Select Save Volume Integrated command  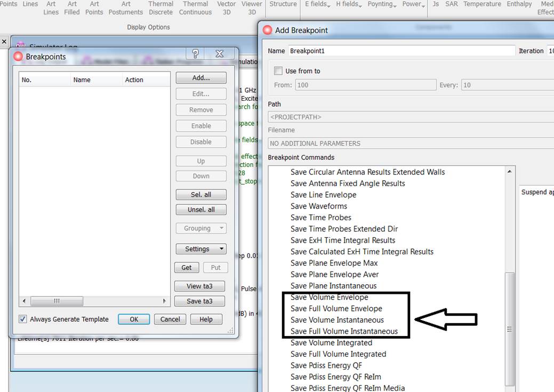coord(332,342)
